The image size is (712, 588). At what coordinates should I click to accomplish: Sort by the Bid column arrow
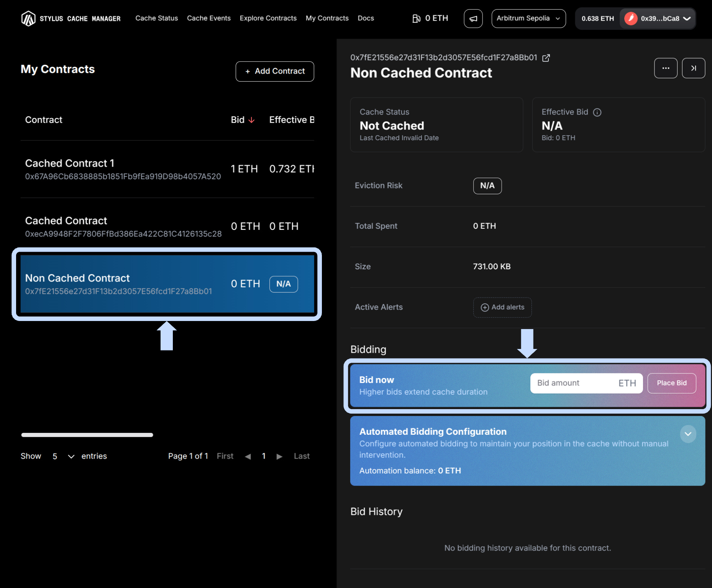pos(251,120)
